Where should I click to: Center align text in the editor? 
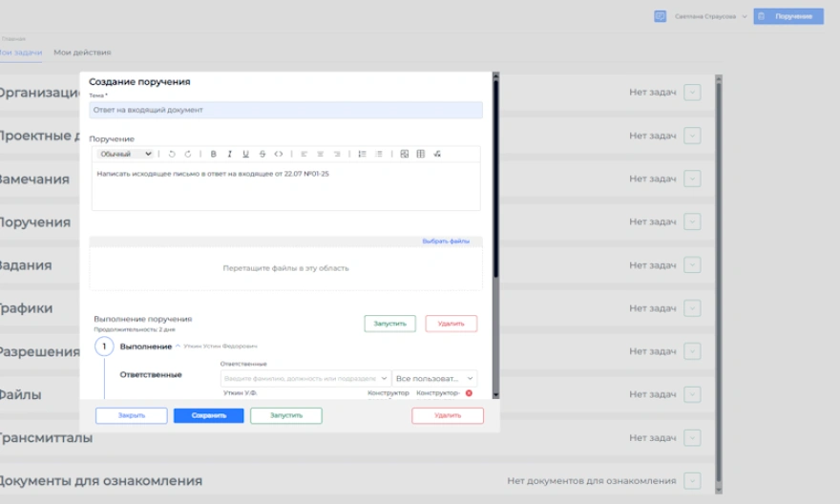321,155
